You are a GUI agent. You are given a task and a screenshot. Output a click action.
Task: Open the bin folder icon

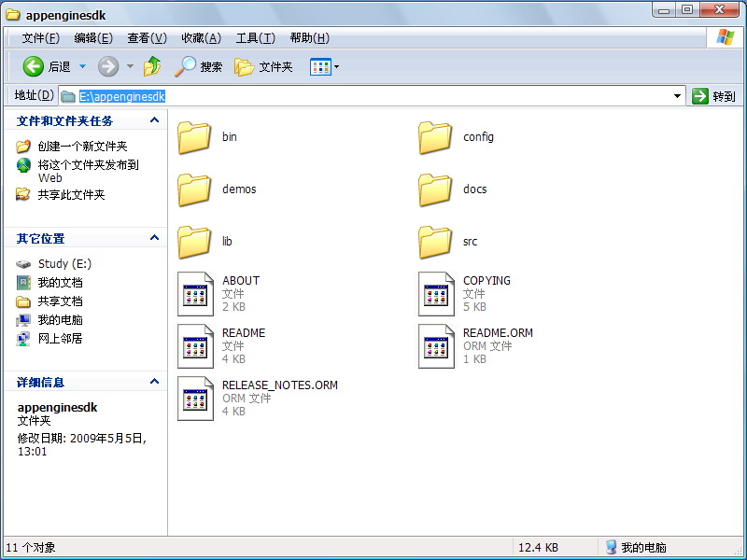[194, 137]
